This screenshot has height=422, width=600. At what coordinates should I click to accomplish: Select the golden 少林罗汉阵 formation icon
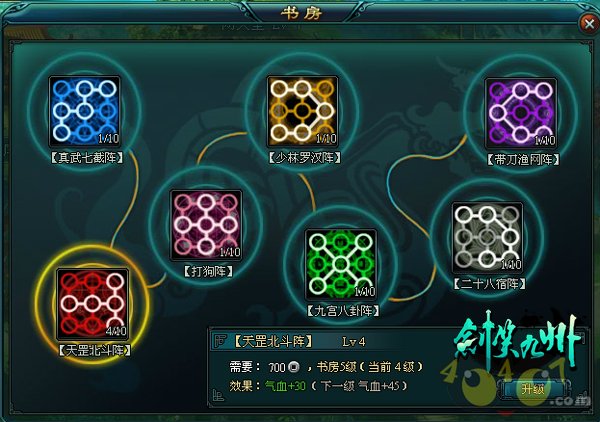pos(302,111)
